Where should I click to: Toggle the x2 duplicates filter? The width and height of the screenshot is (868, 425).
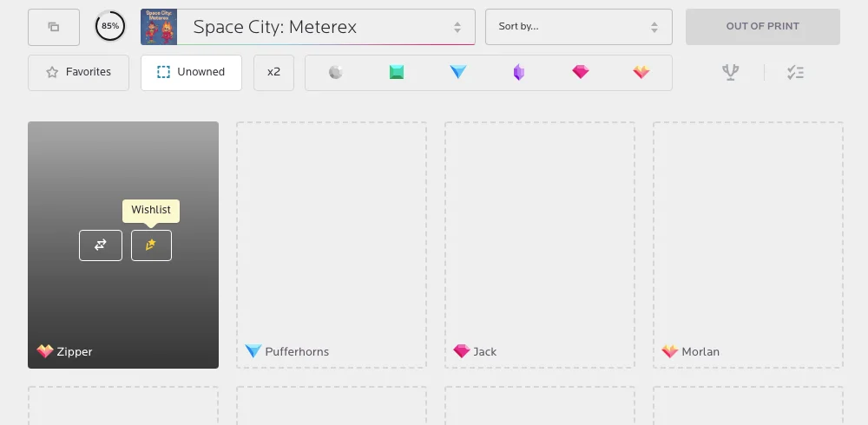pos(273,73)
